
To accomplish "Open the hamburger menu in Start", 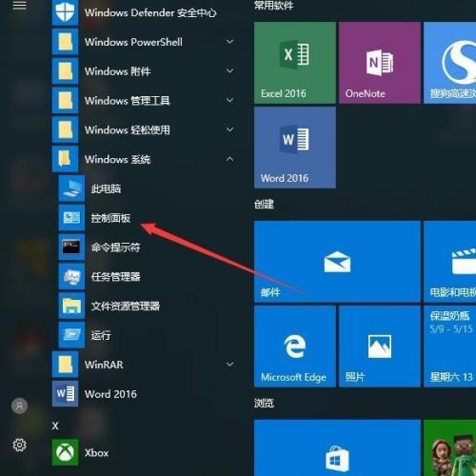I will tap(19, 5).
